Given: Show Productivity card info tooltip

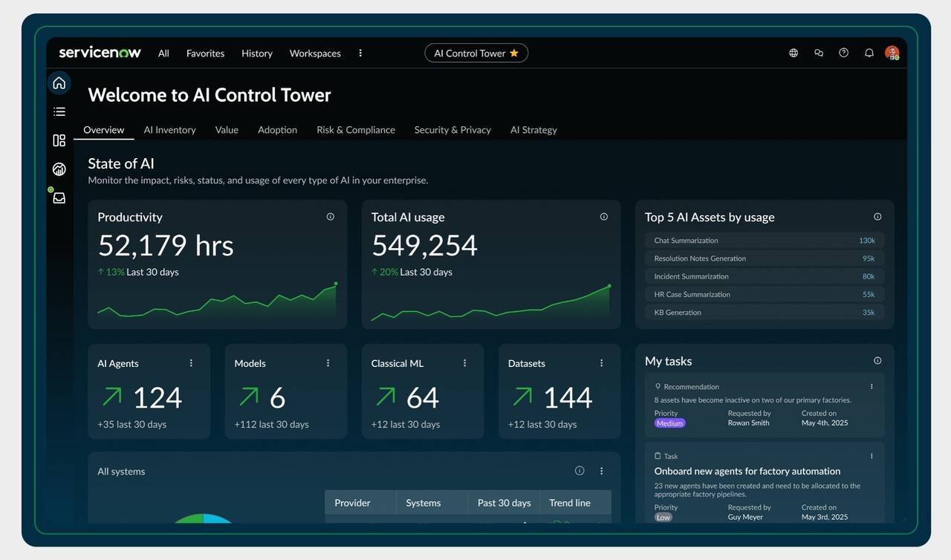Looking at the screenshot, I should 331,217.
